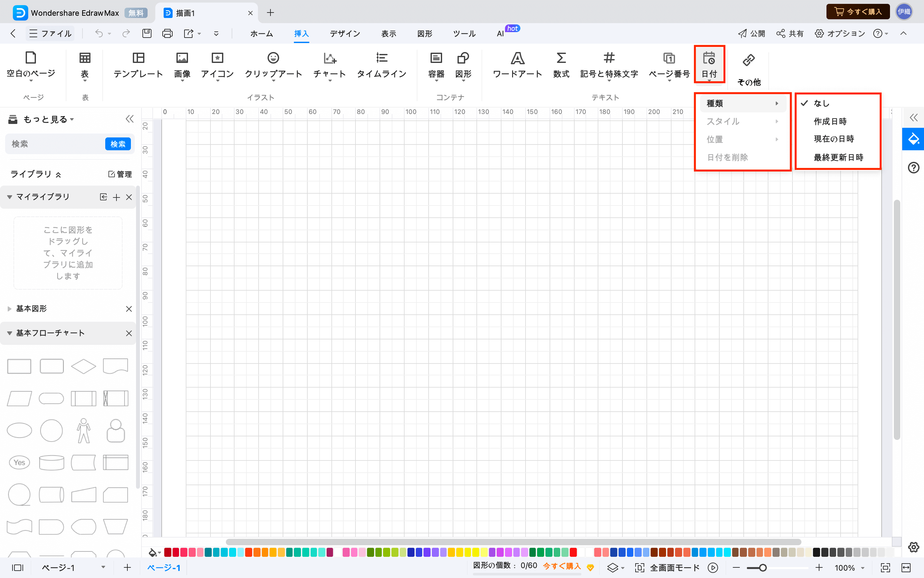This screenshot has width=924, height=578.
Task: Collapse the ribbon with the top-right chevron
Action: click(x=903, y=34)
